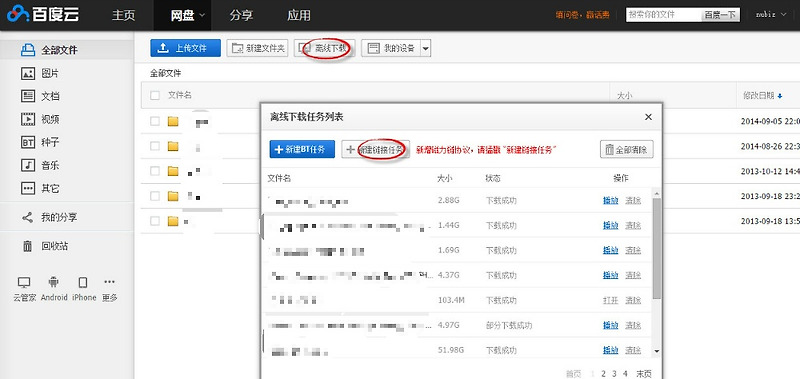Check the box for the 2013-09-18 23:2 folder
800x379 pixels.
pyautogui.click(x=155, y=196)
